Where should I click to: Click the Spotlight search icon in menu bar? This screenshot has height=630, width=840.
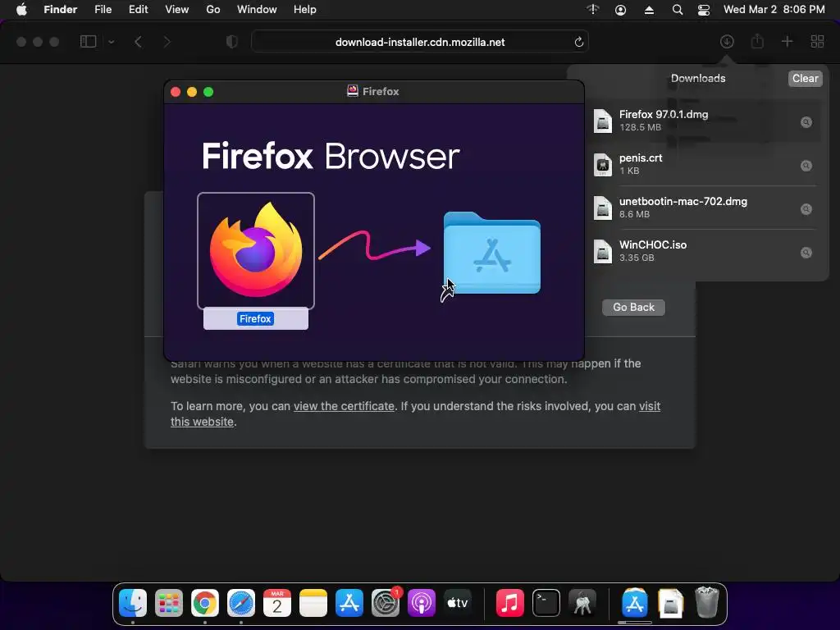click(x=677, y=10)
